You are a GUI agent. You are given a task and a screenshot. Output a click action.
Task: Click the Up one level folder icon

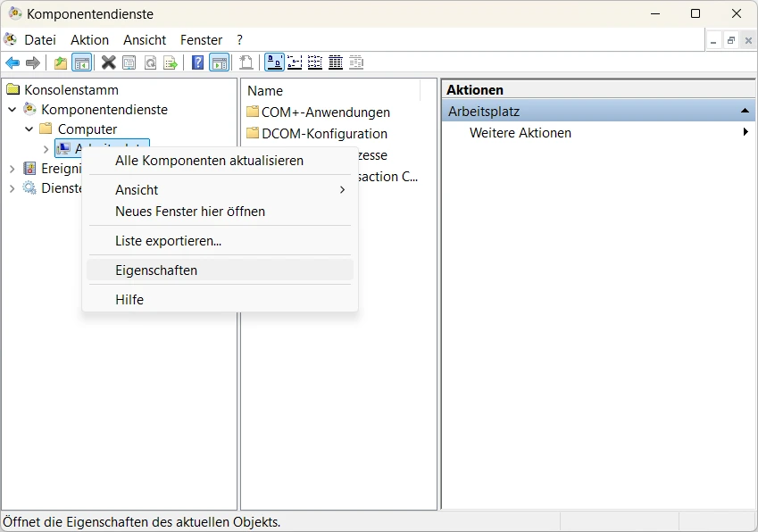61,62
